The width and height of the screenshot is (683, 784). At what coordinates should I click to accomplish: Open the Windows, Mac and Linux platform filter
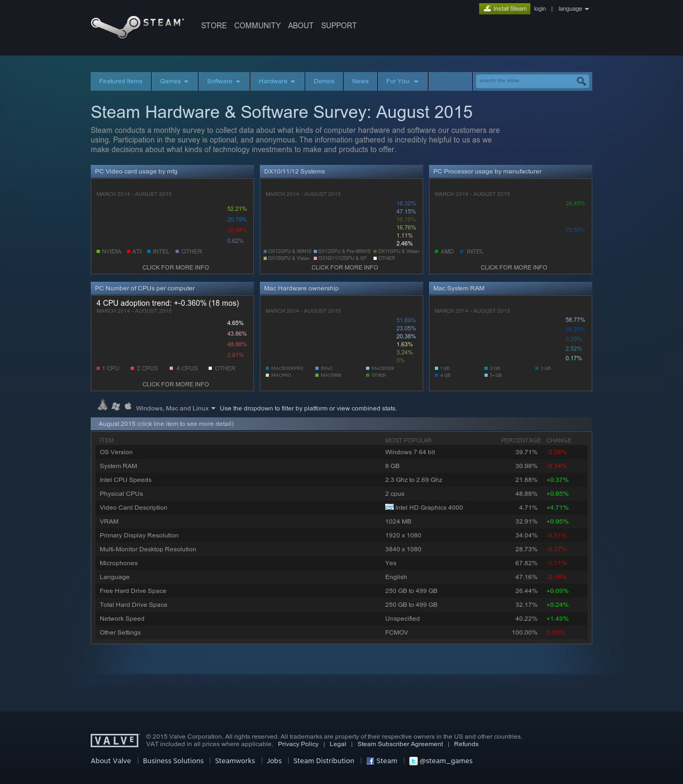[x=176, y=408]
